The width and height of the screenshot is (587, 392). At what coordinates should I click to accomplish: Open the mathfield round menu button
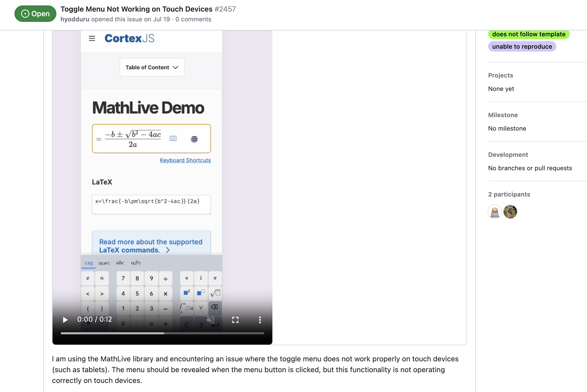[x=194, y=139]
